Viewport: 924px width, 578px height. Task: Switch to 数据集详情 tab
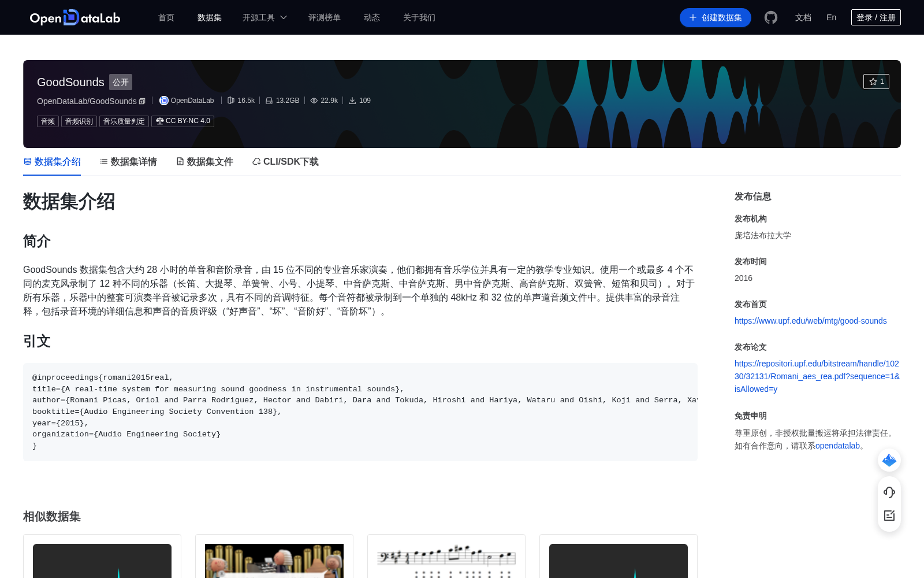click(128, 162)
